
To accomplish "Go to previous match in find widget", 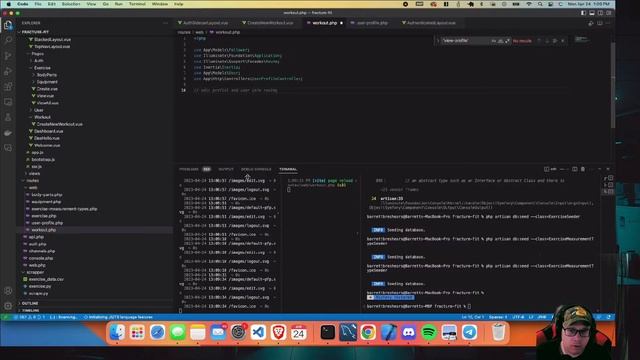I will [539, 41].
